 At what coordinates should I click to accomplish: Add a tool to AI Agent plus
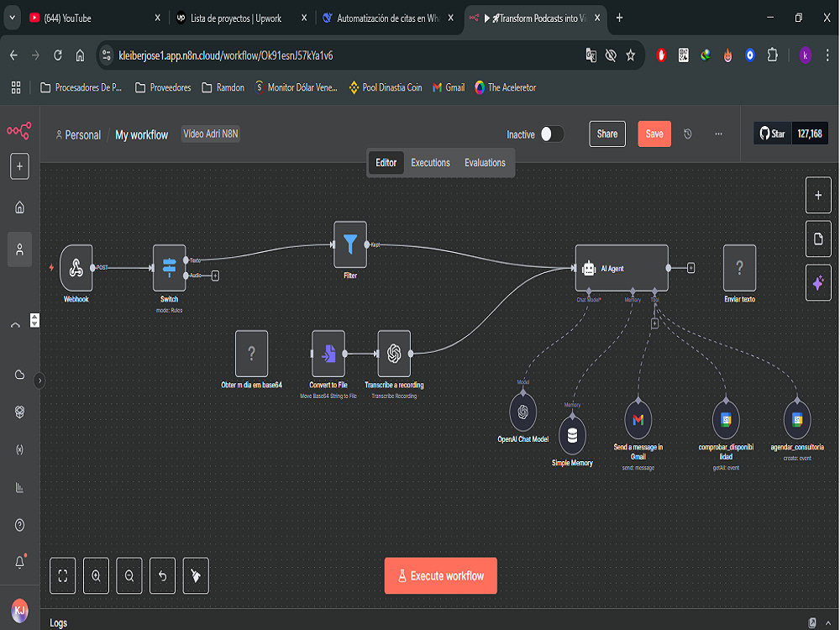tap(654, 323)
